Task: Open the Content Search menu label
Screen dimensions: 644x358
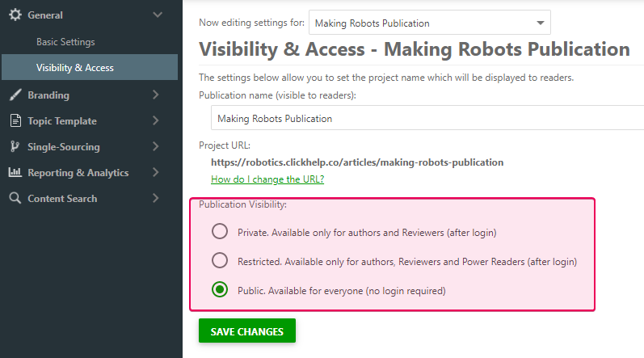Action: [x=62, y=199]
